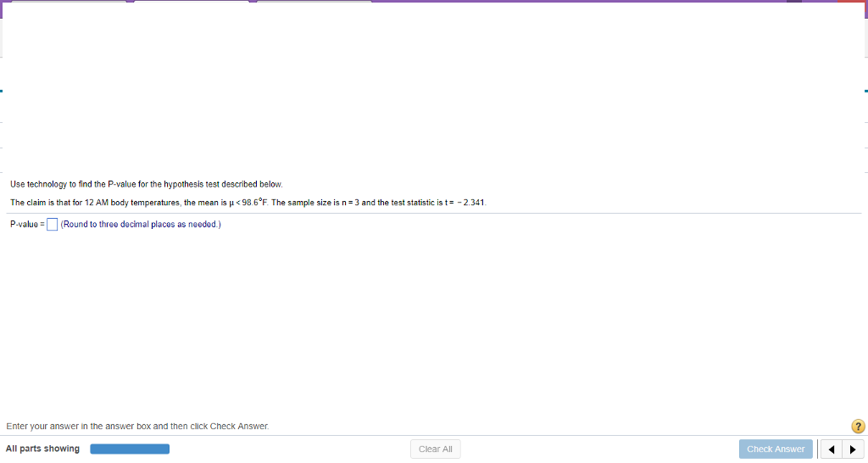Screen dimensions: 868x463
Task: Click the 'Enter your answer' footer instruction
Action: (137, 426)
